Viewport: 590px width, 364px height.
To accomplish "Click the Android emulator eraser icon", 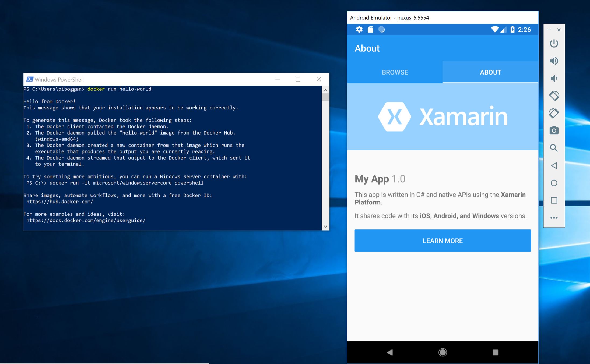I will click(554, 113).
